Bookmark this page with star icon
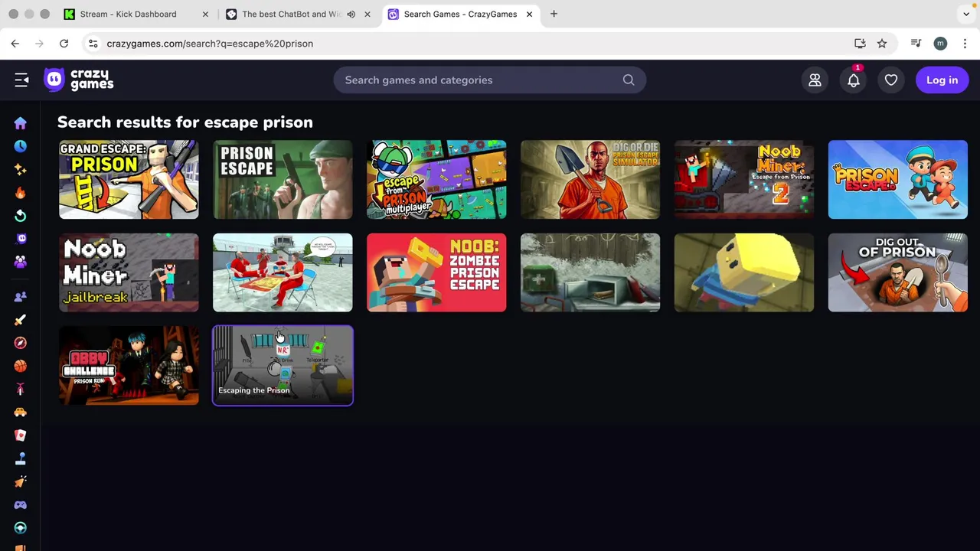 (x=882, y=44)
